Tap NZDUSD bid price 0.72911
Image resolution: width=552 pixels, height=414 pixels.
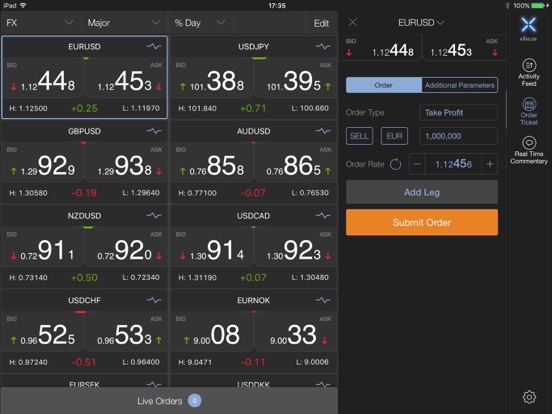(44, 247)
